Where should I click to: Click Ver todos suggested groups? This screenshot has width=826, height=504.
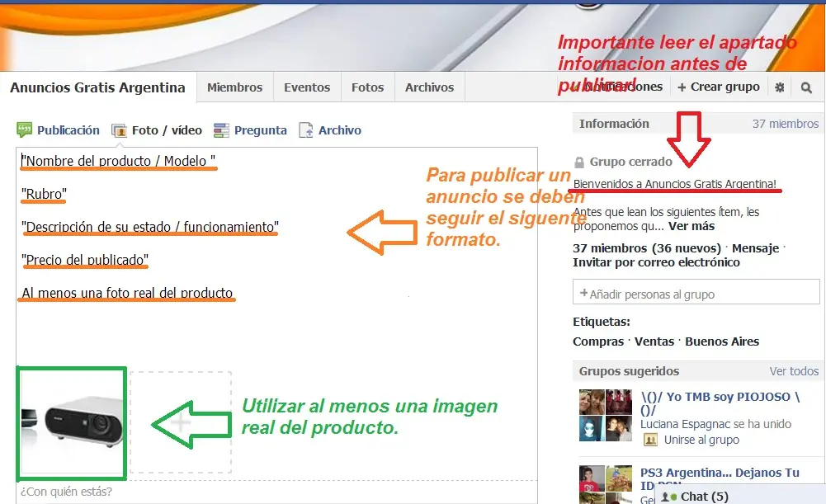point(794,371)
